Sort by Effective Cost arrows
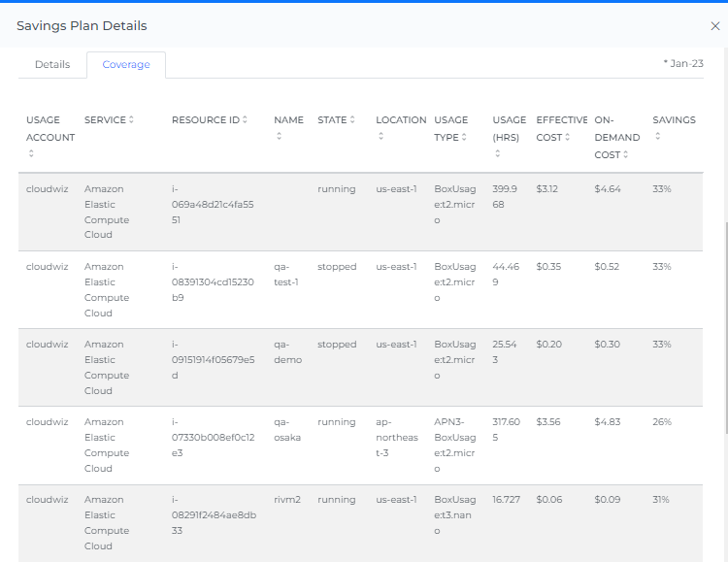 click(567, 138)
